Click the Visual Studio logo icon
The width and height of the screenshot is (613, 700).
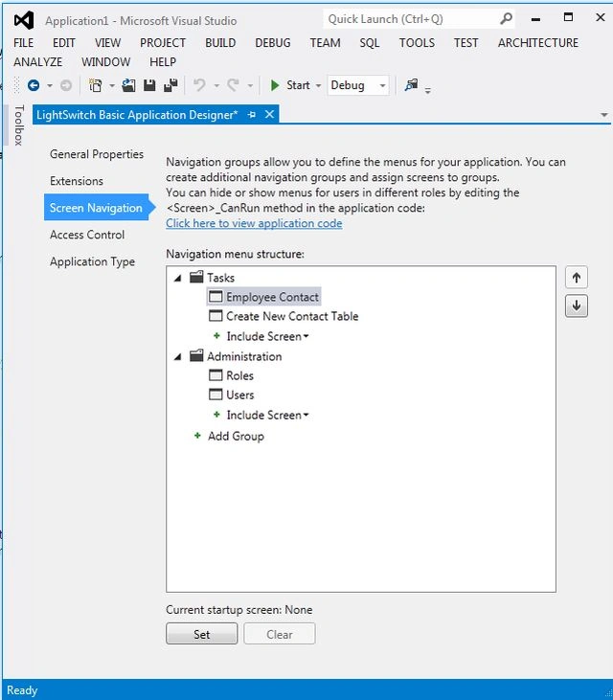click(x=24, y=20)
